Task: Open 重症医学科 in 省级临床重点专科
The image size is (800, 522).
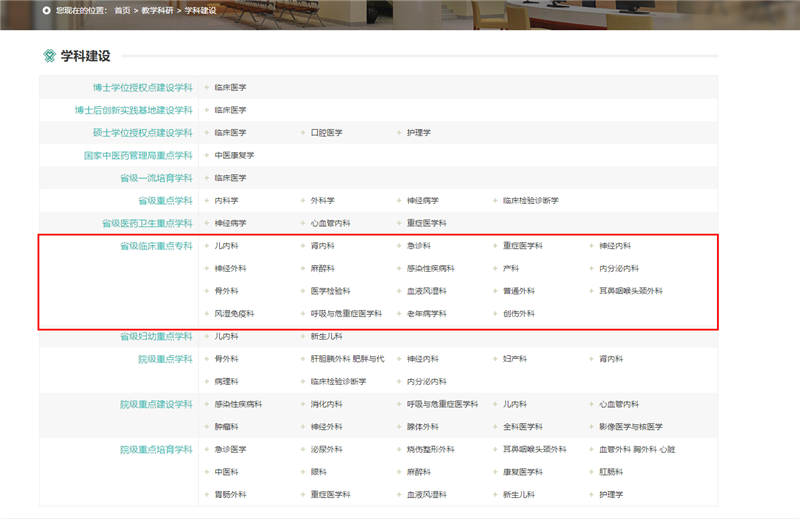Action: pyautogui.click(x=523, y=245)
